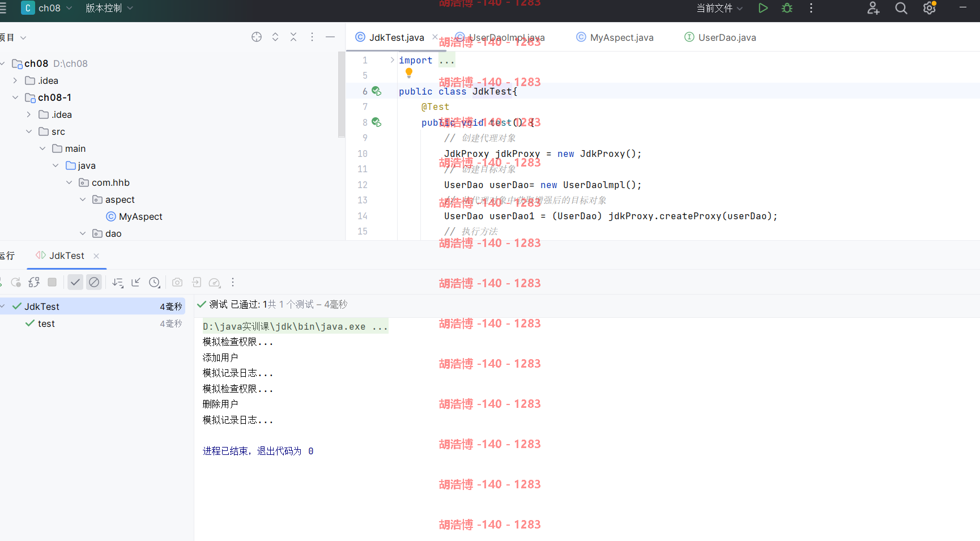The height and width of the screenshot is (541, 980).
Task: Collapse the java source folder
Action: (x=56, y=165)
